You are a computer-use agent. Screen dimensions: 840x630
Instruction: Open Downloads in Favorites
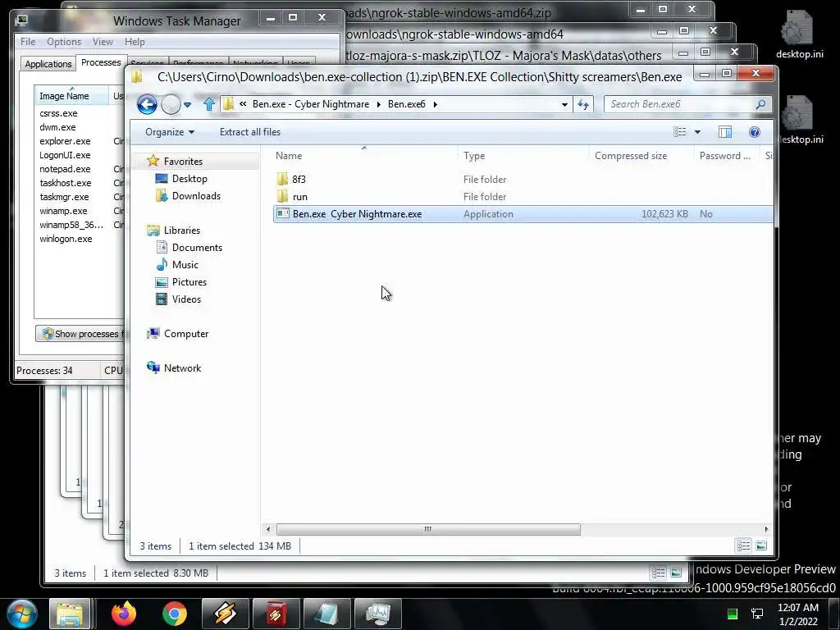[196, 195]
